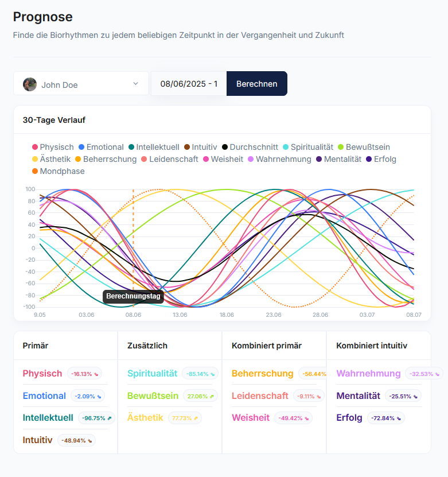
Task: Click the Spiritualität down-trend arrow icon
Action: (x=212, y=374)
